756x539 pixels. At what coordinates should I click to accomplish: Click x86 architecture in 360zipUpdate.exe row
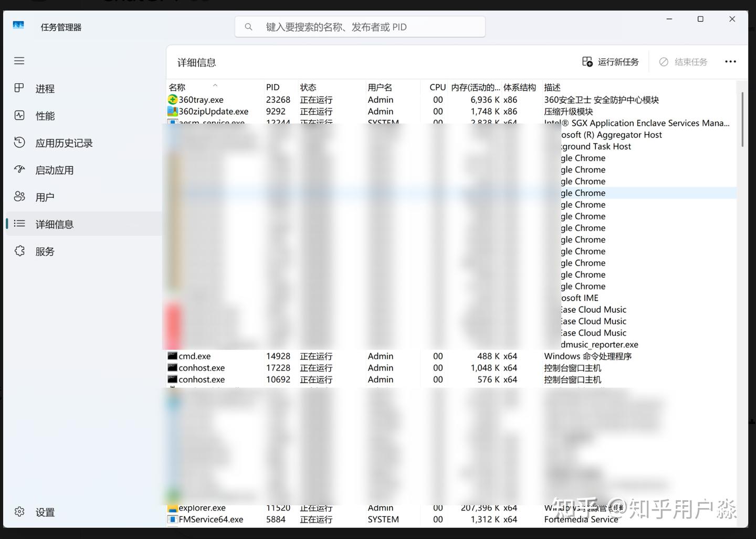(510, 111)
